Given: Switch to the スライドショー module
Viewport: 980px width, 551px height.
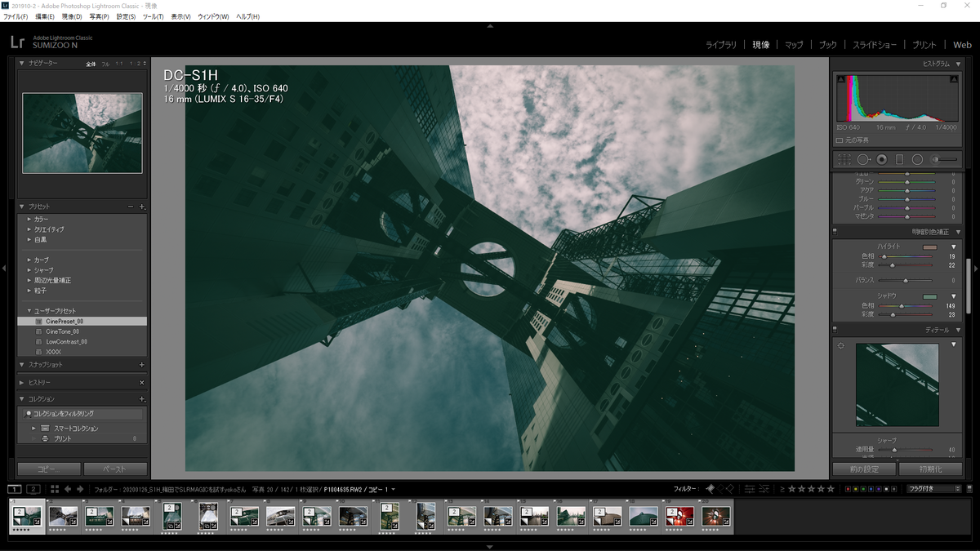Looking at the screenshot, I should (875, 45).
